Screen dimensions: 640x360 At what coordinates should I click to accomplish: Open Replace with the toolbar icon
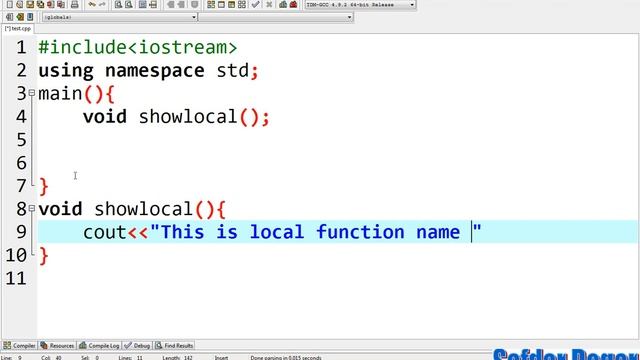coord(129,4)
